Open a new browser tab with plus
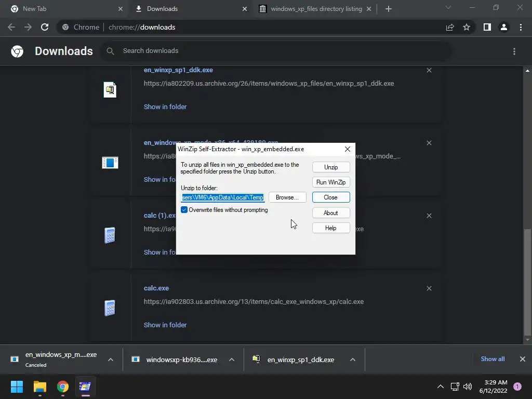The image size is (532, 399). click(389, 9)
